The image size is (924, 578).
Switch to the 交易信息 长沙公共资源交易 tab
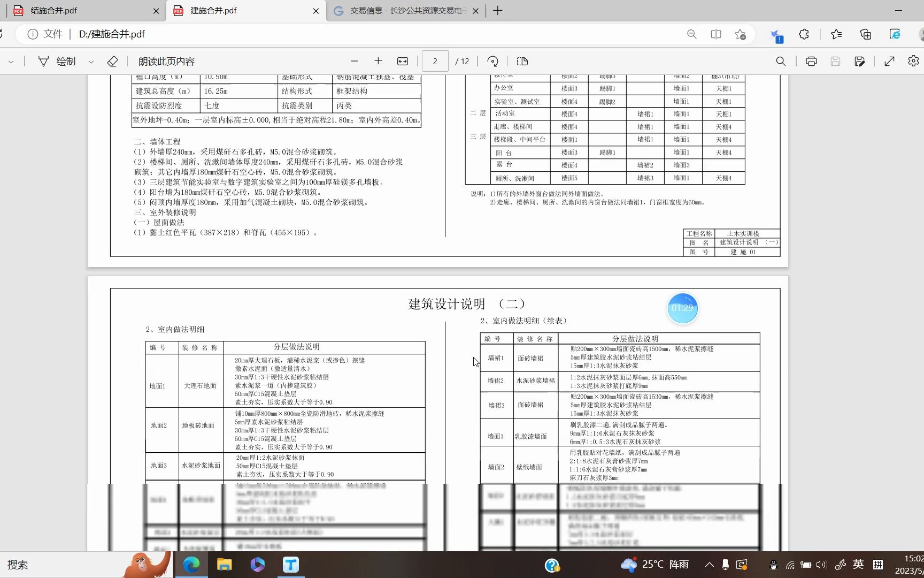(x=406, y=11)
